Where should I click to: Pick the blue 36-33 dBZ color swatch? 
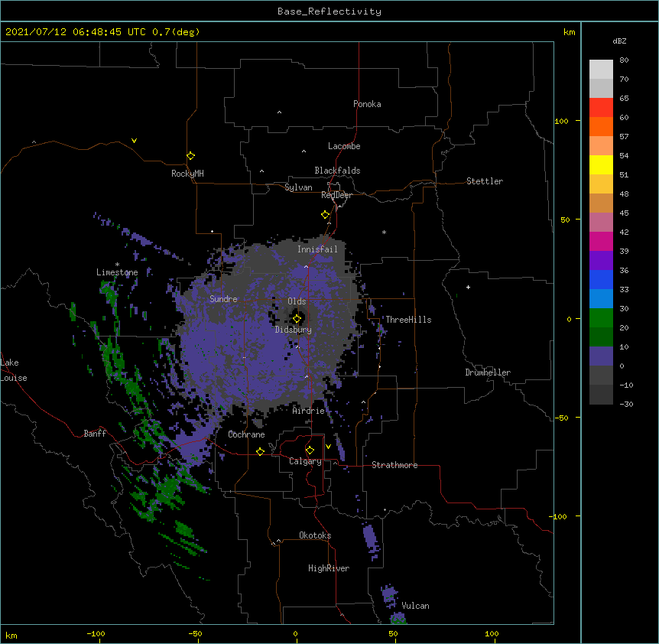[x=601, y=279]
